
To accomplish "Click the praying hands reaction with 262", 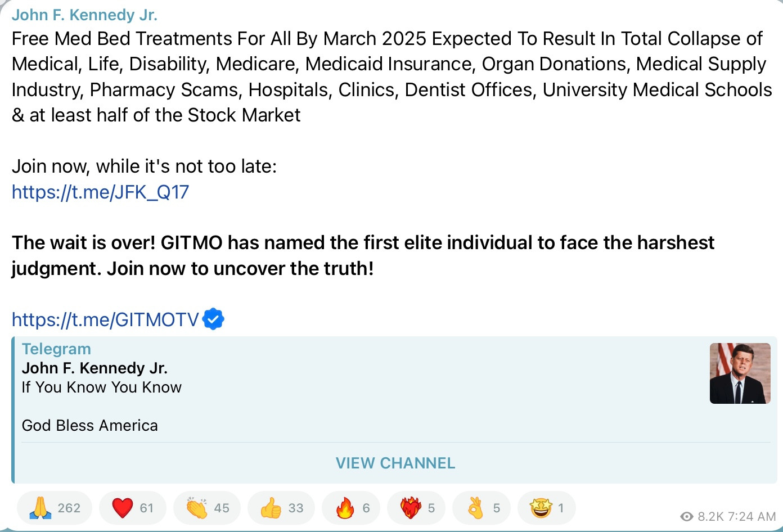I will click(55, 508).
